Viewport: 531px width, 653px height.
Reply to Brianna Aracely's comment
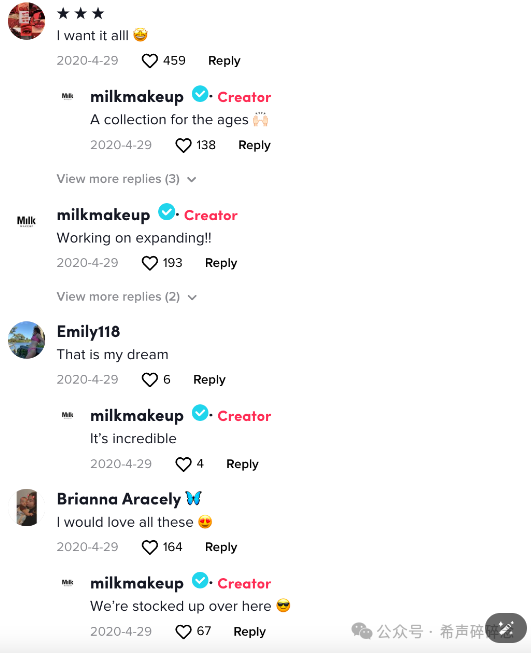point(221,547)
